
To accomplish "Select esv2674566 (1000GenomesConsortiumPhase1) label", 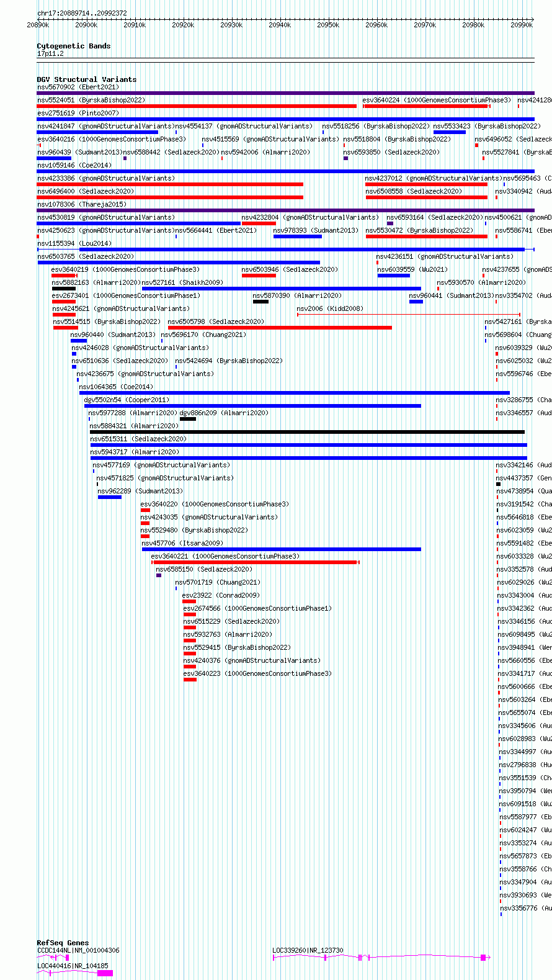I will (x=257, y=608).
